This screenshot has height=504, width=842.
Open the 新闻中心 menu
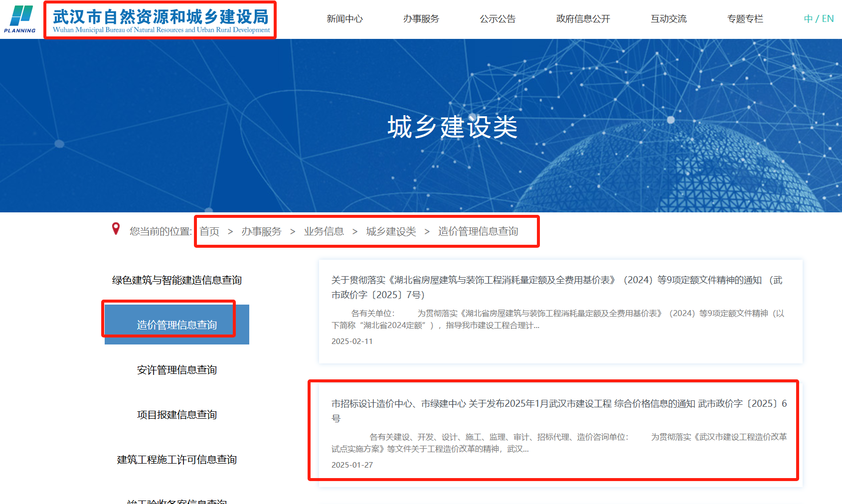coord(344,19)
